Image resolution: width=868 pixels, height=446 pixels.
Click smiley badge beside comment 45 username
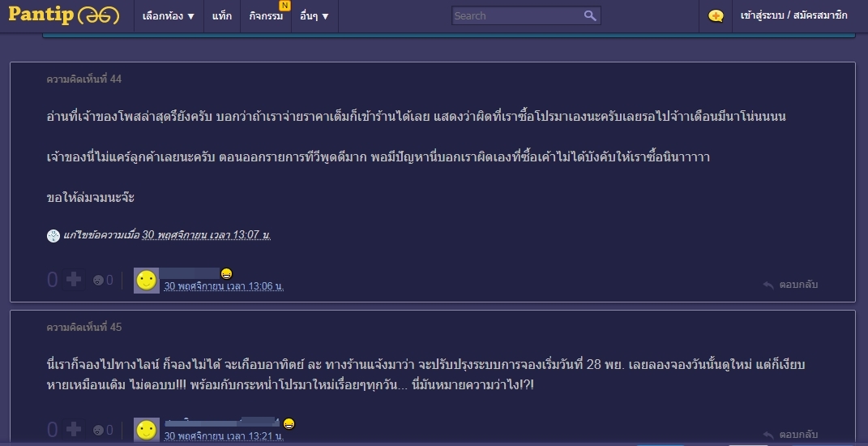pos(289,424)
